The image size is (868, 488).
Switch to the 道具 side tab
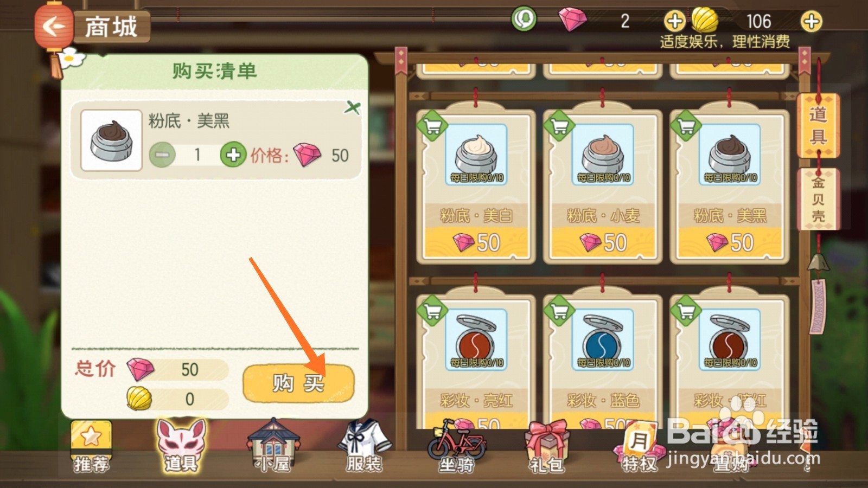[818, 126]
